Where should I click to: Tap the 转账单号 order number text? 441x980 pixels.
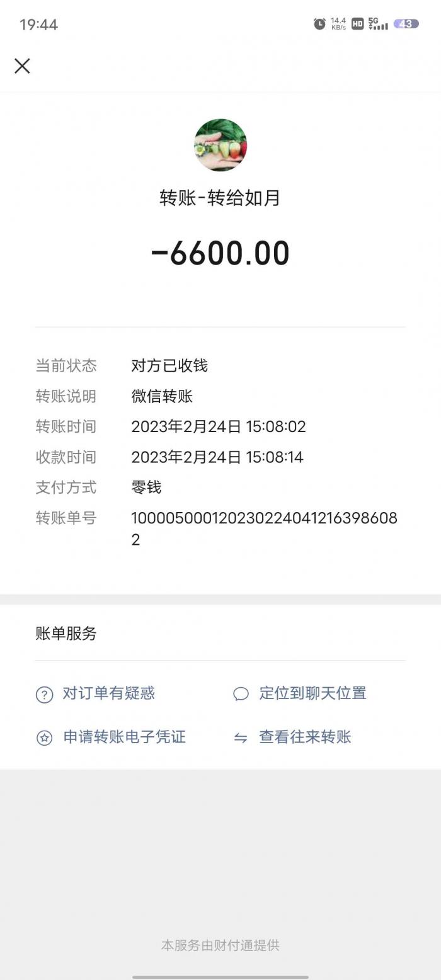point(264,528)
